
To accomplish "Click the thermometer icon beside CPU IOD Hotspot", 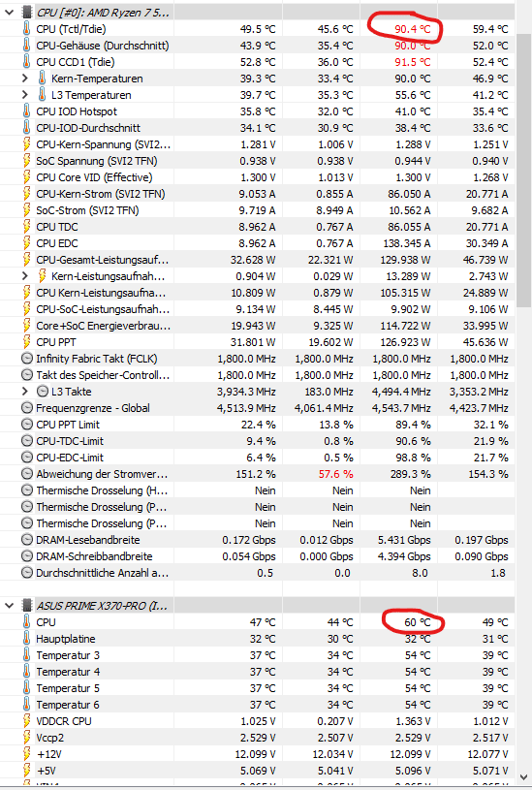I will (27, 111).
